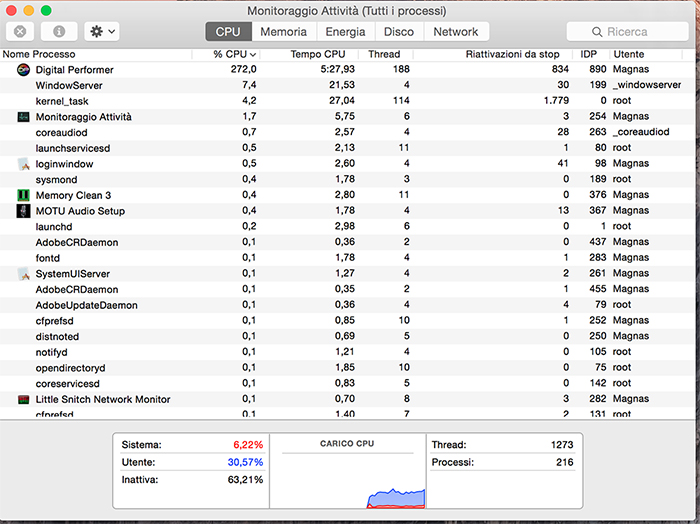Click the Little Snitch Network Monitor icon
Screen dimensions: 700x524
[23, 399]
